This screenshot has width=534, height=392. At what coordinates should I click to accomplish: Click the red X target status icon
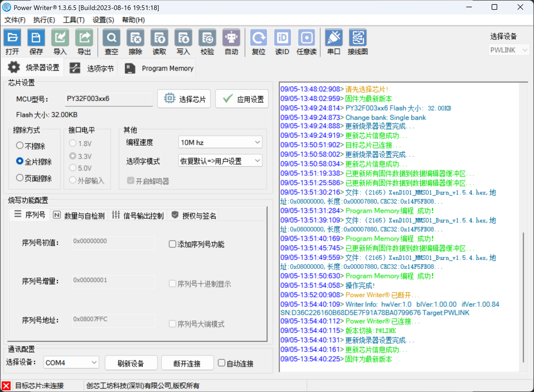click(6, 386)
